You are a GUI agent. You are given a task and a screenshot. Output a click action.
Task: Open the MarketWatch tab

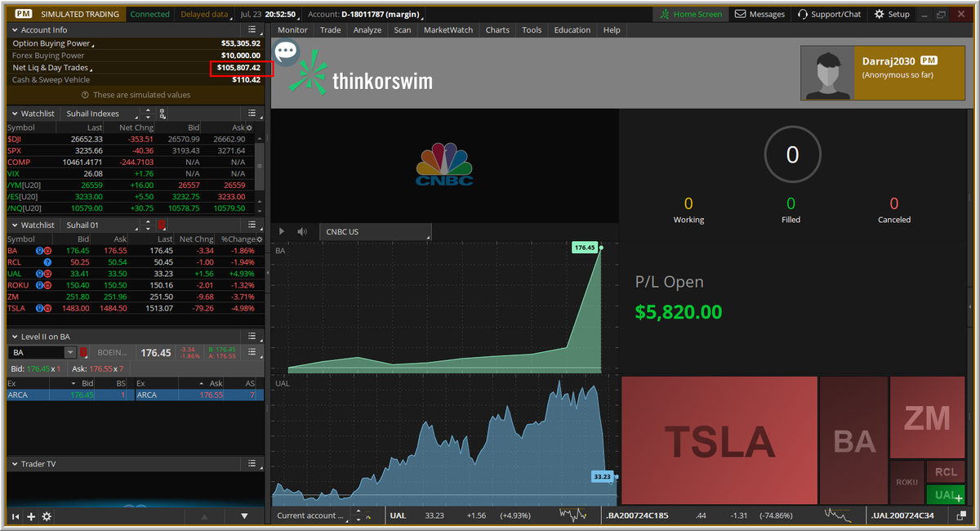coord(449,29)
